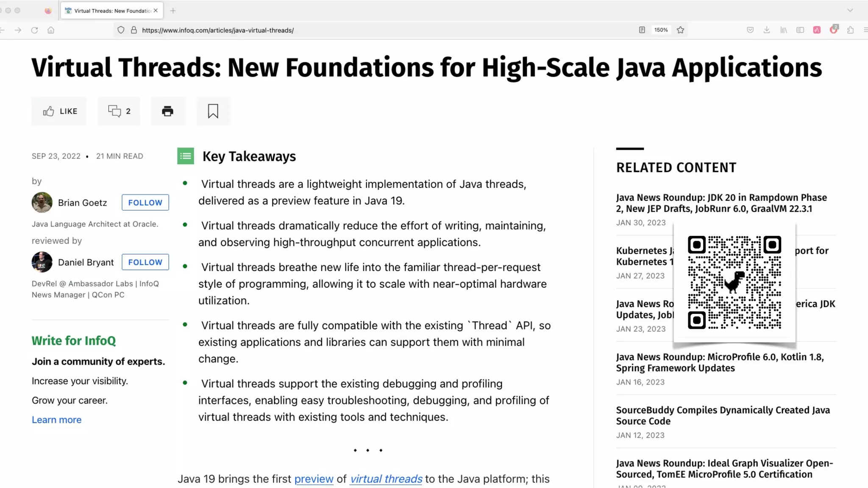Follow author Brian Goetz
The width and height of the screenshot is (868, 488).
click(145, 202)
